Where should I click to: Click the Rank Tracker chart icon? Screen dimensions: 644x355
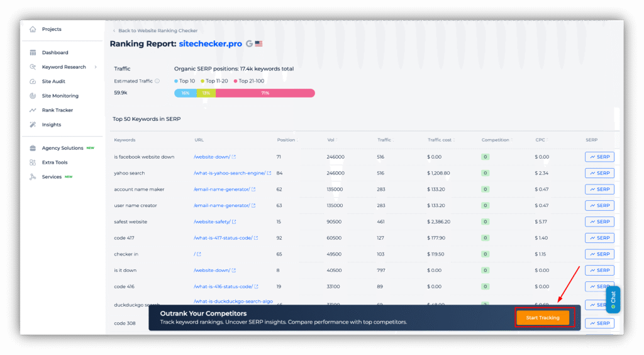pos(33,110)
